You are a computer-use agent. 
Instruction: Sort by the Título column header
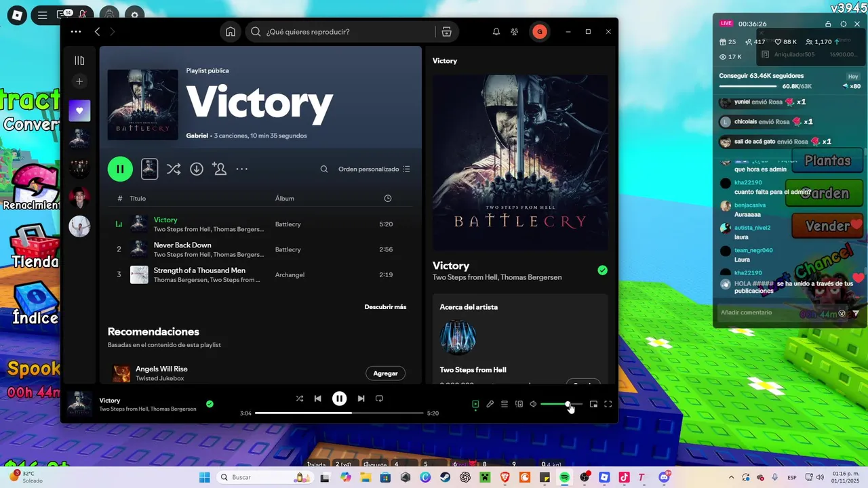[138, 199]
